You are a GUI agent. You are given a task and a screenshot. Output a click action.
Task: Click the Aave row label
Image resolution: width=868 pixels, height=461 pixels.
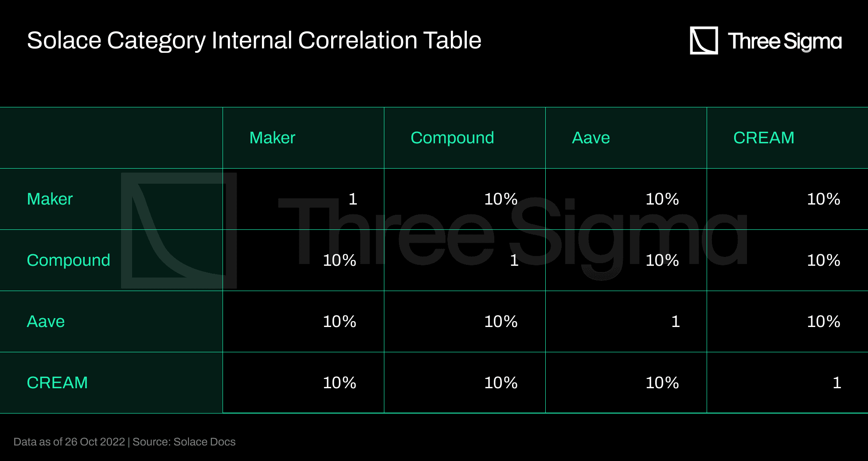(46, 322)
